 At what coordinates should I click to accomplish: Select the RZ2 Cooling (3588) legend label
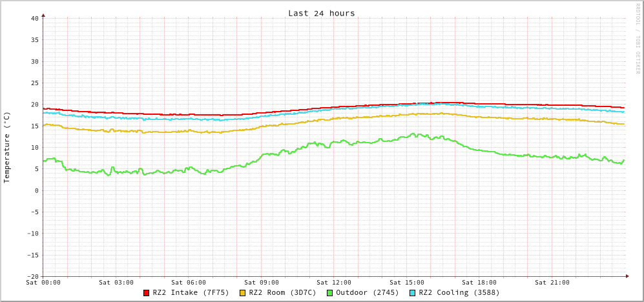[x=459, y=292]
